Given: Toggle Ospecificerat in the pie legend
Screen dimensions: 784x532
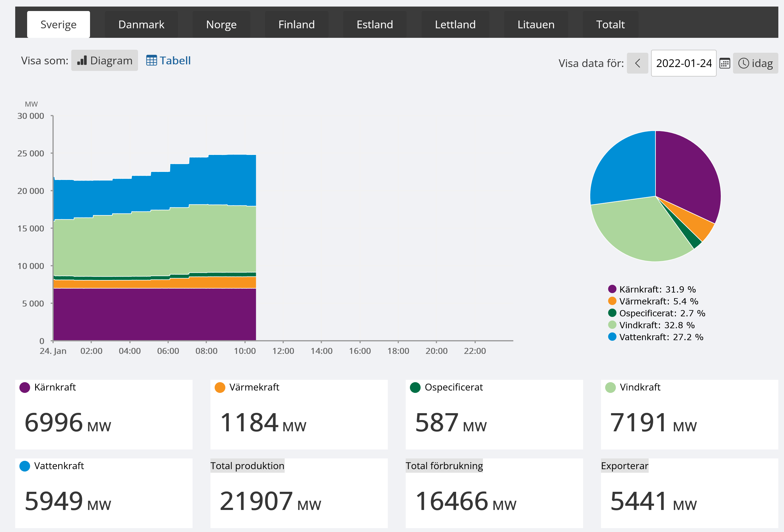Looking at the screenshot, I should [x=656, y=313].
